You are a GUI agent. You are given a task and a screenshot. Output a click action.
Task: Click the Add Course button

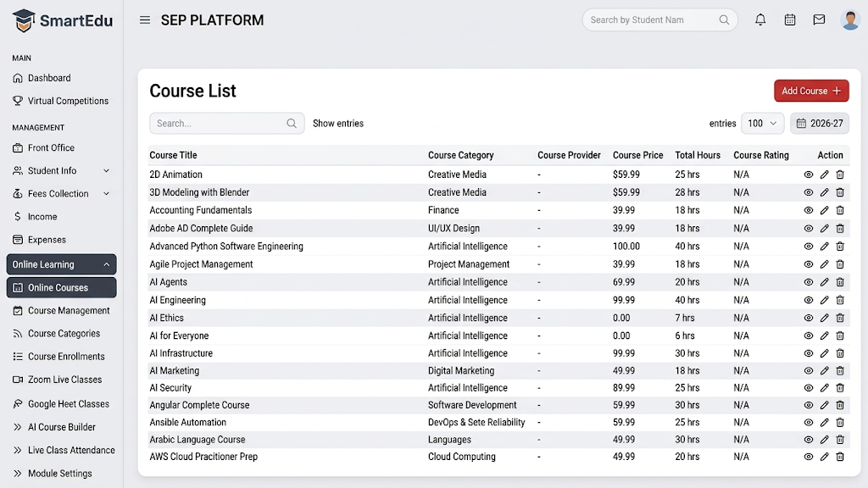coord(811,91)
